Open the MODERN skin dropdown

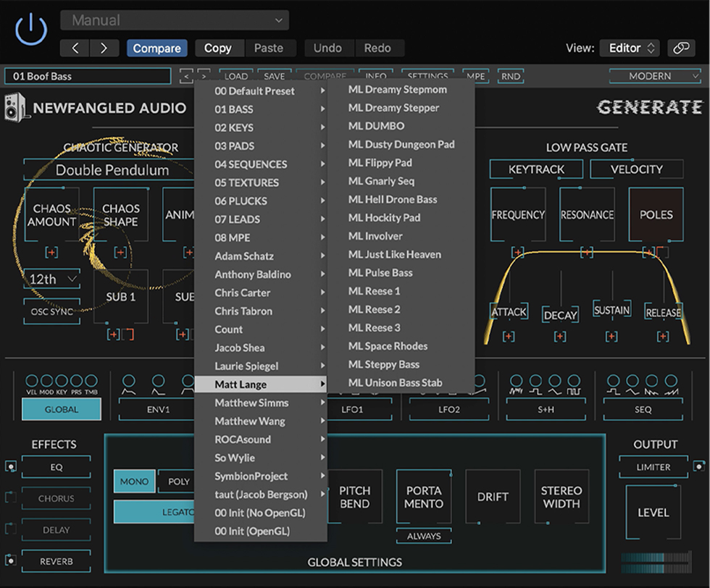point(654,76)
